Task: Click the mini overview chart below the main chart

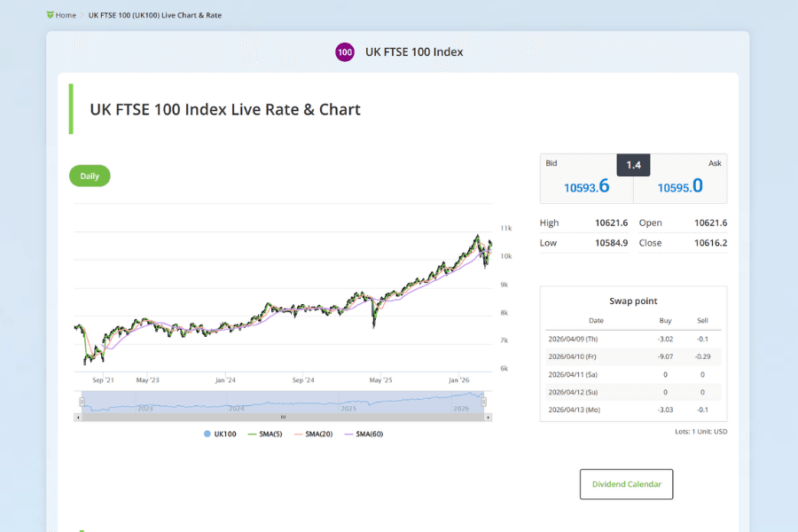Action: 283,401
